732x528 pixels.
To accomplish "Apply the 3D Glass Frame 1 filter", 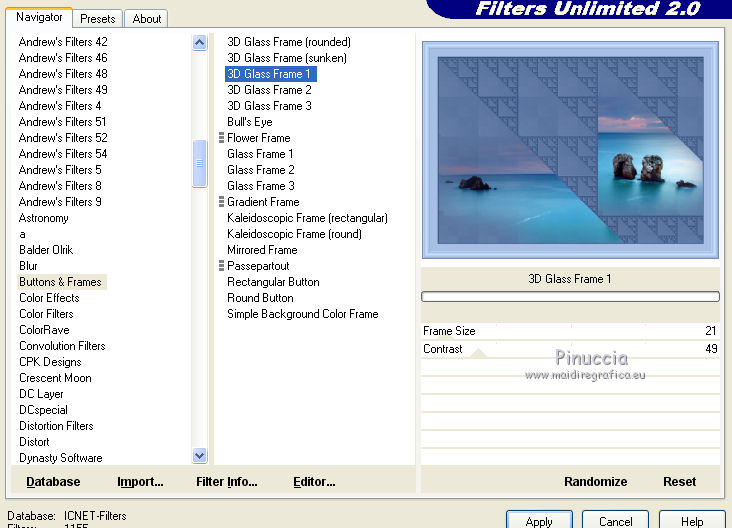I will point(539,520).
